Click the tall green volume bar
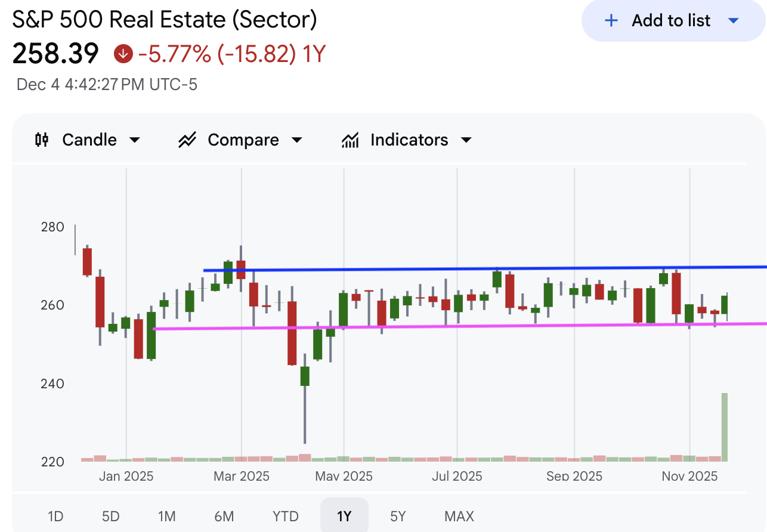The width and height of the screenshot is (767, 532). [x=725, y=426]
